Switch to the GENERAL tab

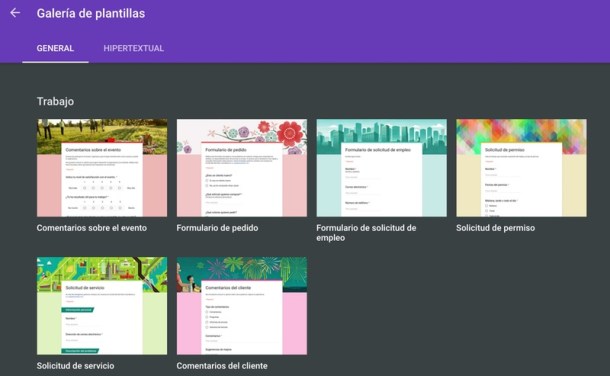[x=55, y=49]
